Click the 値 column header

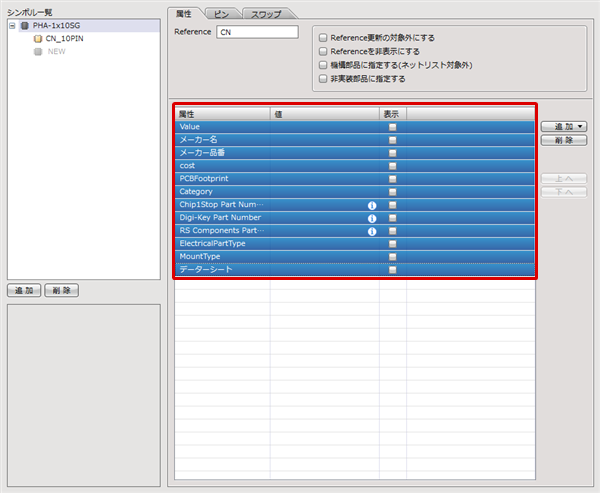[x=325, y=114]
